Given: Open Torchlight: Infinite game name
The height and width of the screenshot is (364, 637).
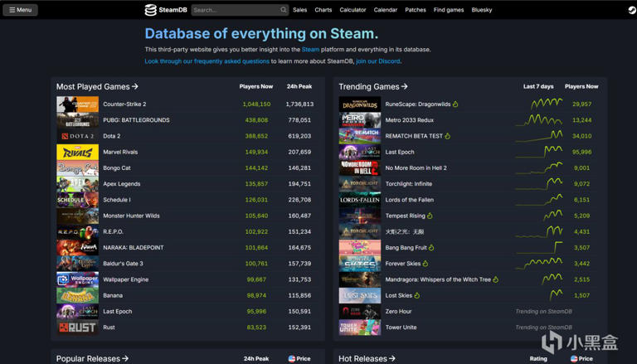Looking at the screenshot, I should click(x=409, y=183).
